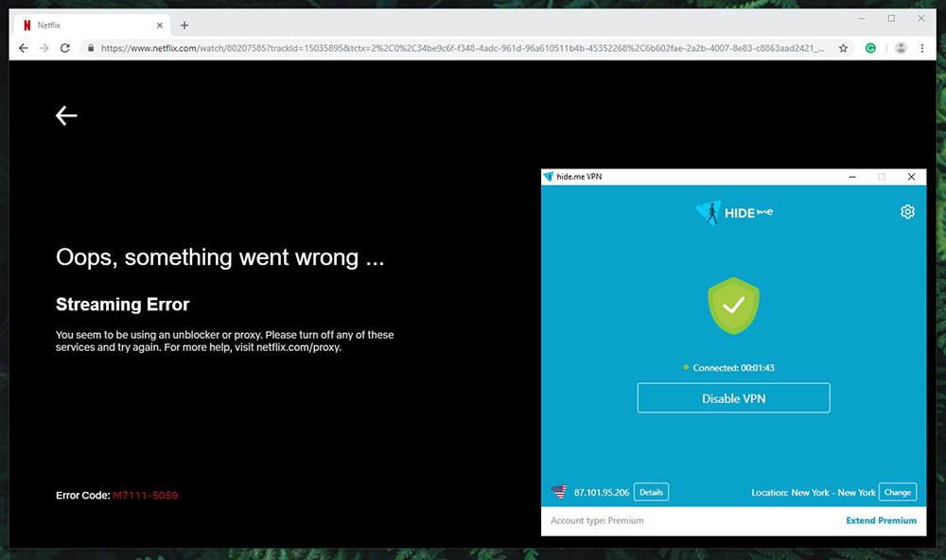Click Account type: Premium text
The width and height of the screenshot is (946, 560).
(x=597, y=520)
